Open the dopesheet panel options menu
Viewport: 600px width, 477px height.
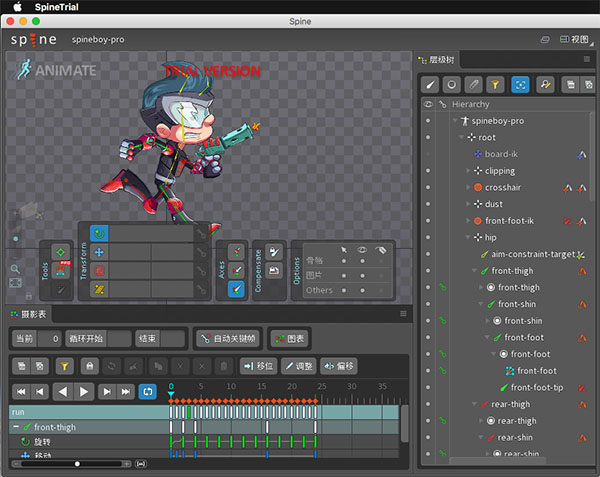pyautogui.click(x=403, y=314)
